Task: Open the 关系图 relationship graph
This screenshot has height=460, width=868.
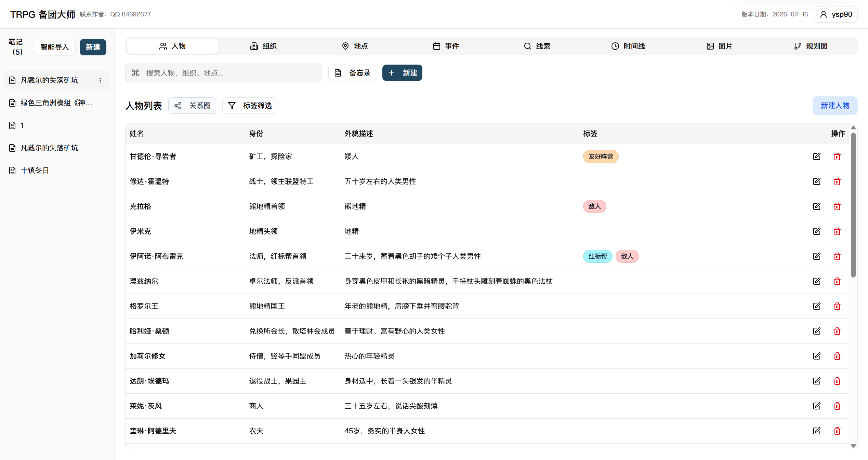Action: (x=192, y=106)
